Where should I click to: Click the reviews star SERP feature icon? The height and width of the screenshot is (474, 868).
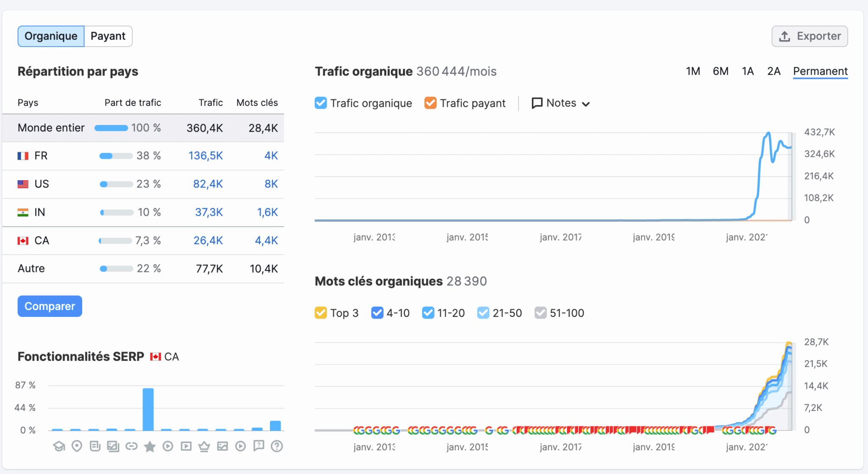pos(150,446)
